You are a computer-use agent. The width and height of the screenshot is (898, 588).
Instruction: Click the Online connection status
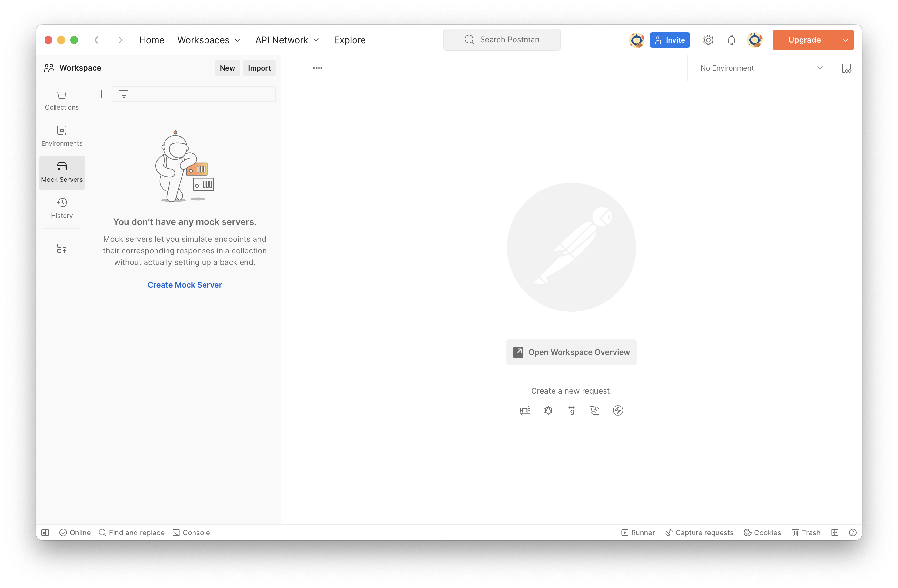(x=75, y=532)
